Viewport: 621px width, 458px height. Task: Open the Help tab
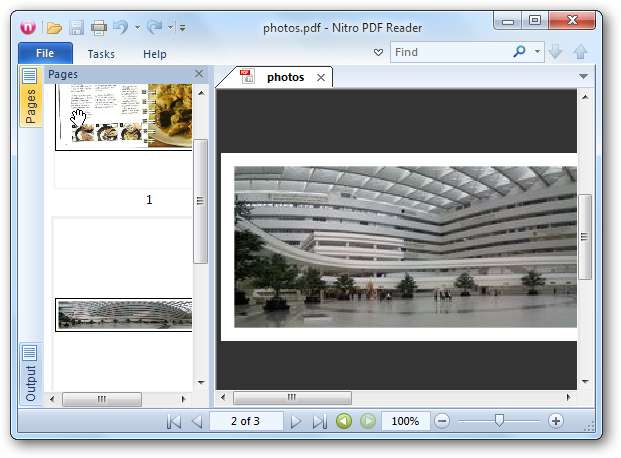click(154, 54)
